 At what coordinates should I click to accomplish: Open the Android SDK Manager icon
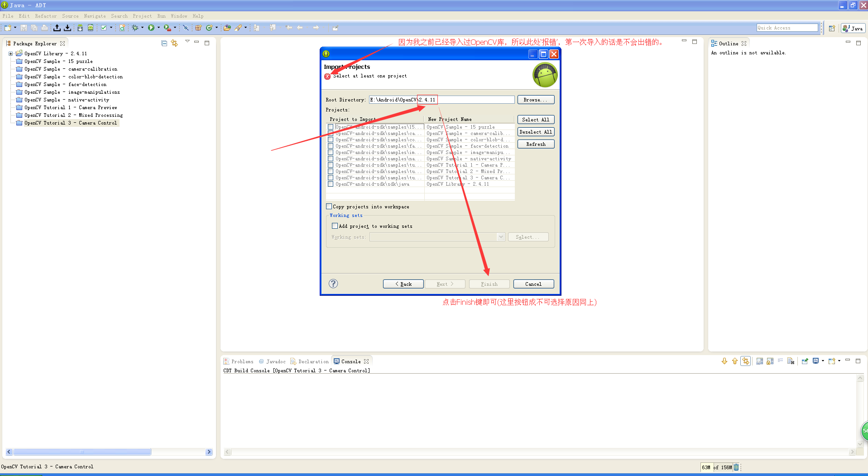click(x=80, y=28)
